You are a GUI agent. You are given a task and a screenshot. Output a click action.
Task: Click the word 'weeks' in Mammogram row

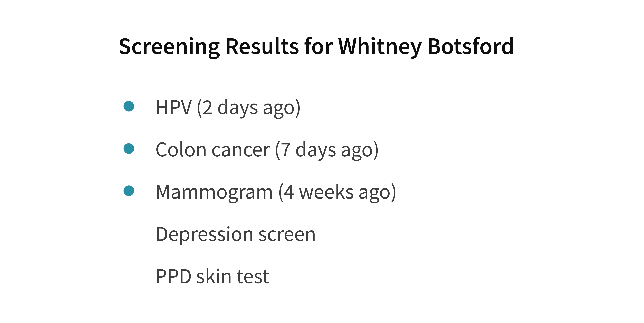click(326, 192)
